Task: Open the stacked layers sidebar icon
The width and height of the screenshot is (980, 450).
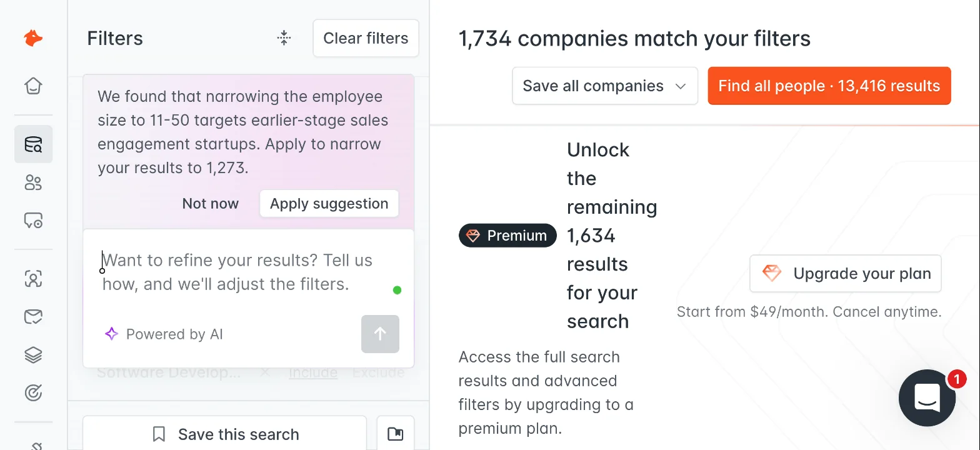Action: pos(33,355)
